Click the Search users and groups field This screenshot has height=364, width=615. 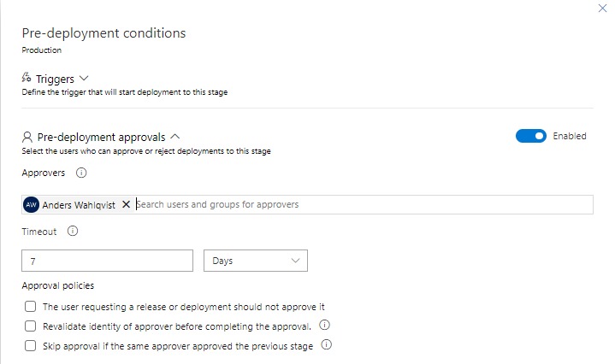point(359,205)
